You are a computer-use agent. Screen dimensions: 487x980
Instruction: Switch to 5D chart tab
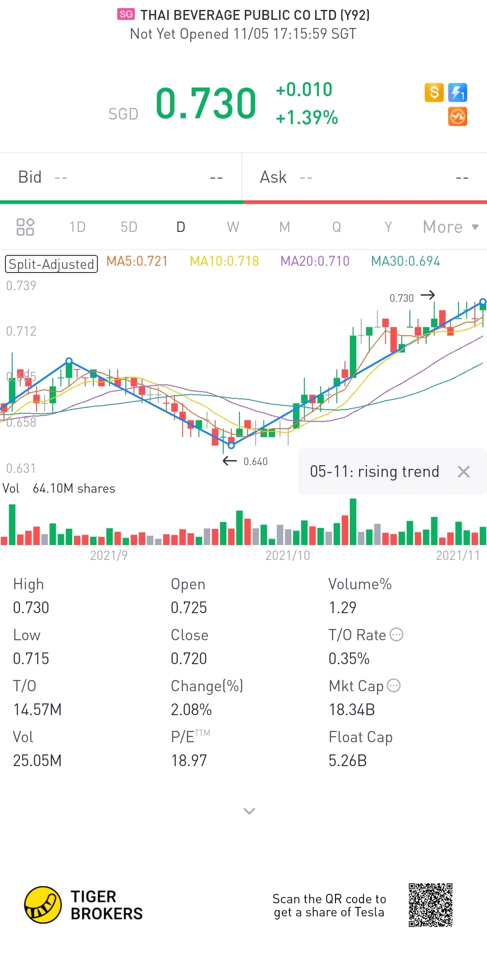(x=129, y=227)
